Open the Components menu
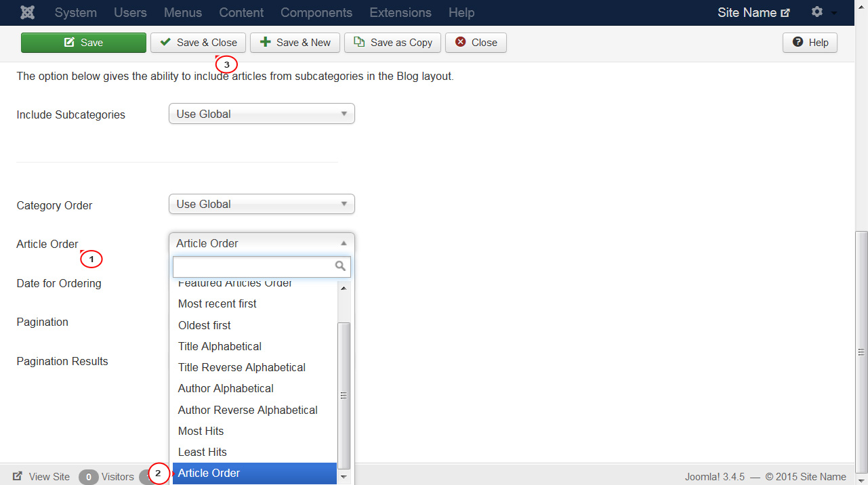This screenshot has width=868, height=485. 316,13
